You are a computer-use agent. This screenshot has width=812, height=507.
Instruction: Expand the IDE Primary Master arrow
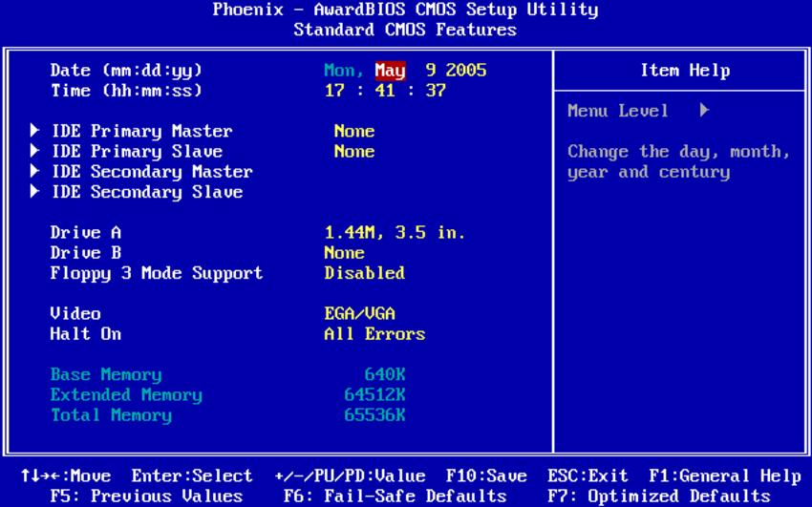tap(34, 131)
